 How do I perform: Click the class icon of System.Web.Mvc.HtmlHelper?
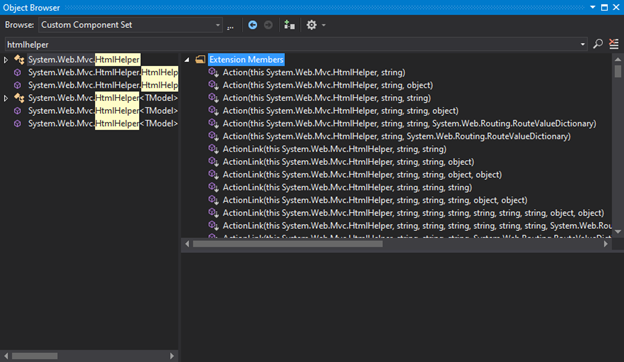[x=19, y=60]
